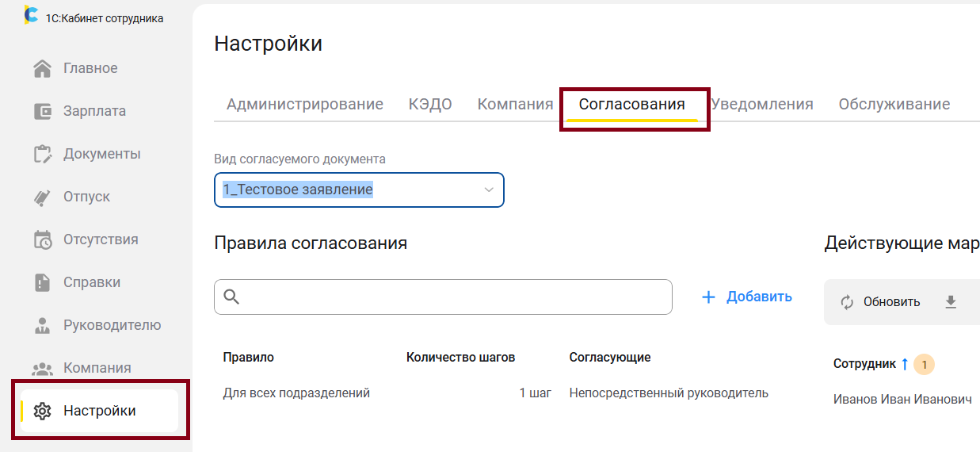Sort by the Сотрудник column arrow

[x=905, y=364]
